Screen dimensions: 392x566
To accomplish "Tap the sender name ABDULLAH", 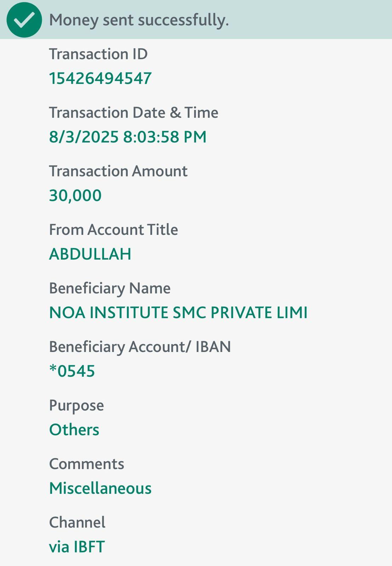I will tap(90, 254).
